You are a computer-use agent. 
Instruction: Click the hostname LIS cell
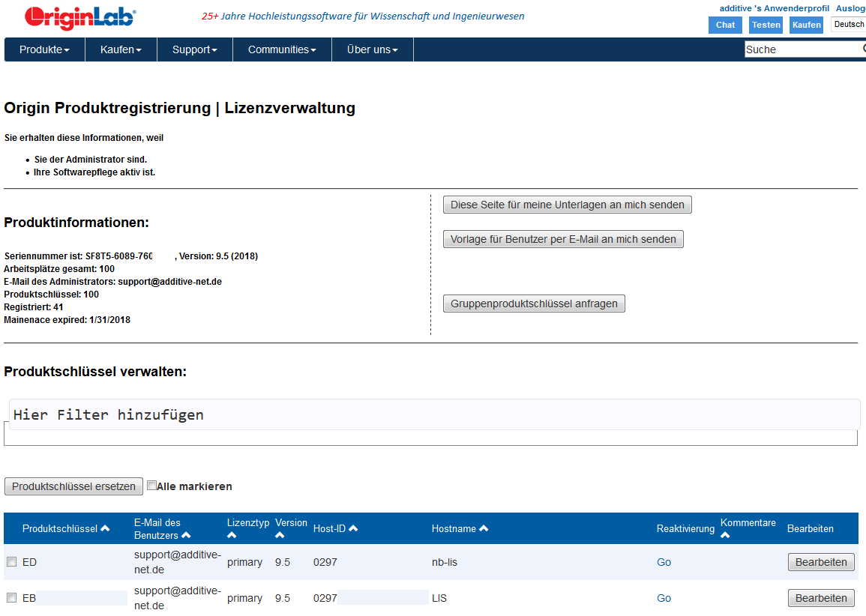439,598
